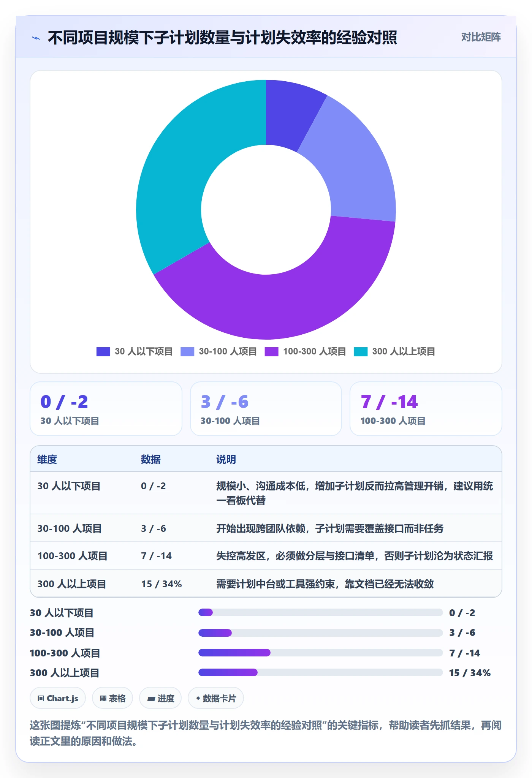Click table value 7 / -14

[156, 556]
